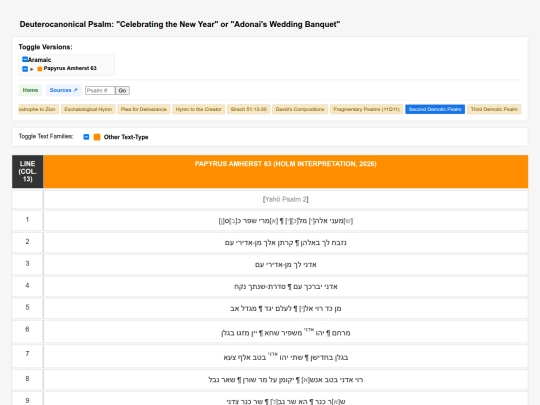Click the Hebrew text in line 6

[285, 332]
